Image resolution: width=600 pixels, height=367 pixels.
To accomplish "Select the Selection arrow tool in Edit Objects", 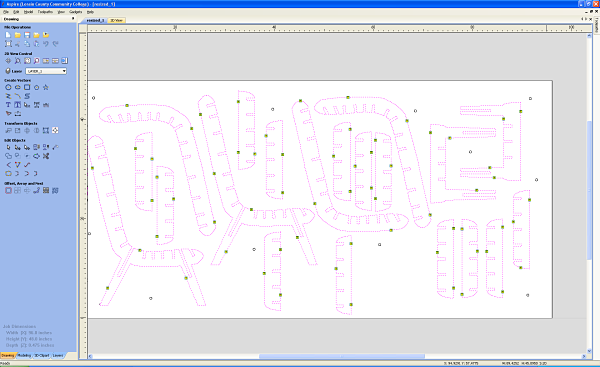I will click(x=8, y=147).
